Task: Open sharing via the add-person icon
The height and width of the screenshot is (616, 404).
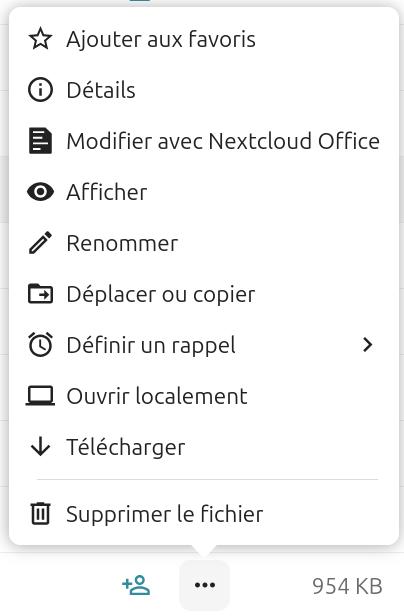Action: tap(136, 585)
